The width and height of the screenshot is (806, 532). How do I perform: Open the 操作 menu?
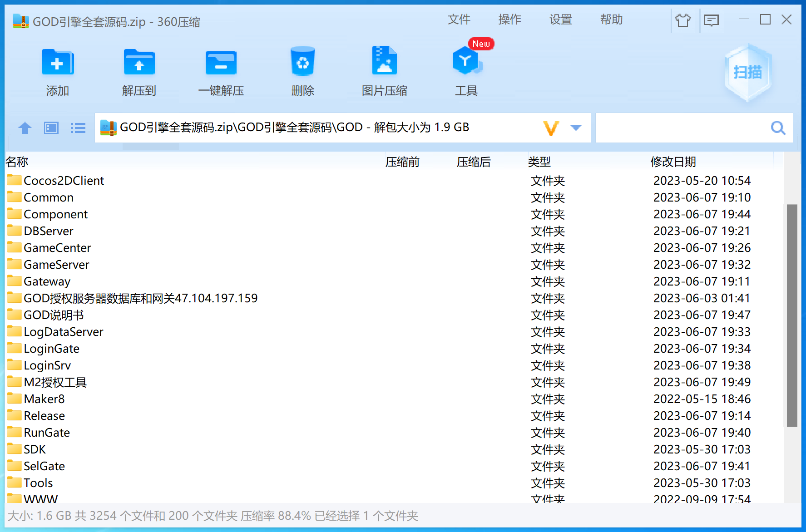click(x=510, y=20)
